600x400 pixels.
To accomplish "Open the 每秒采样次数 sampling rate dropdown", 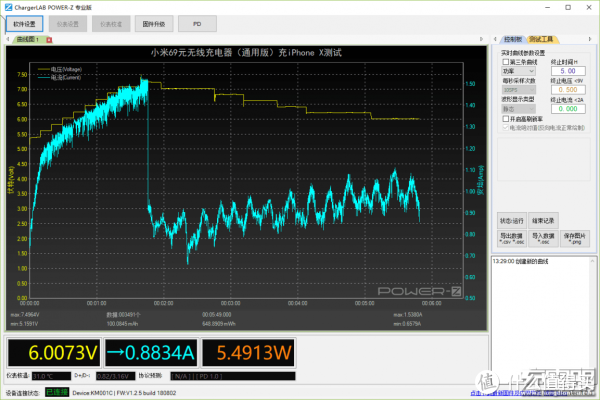I will 518,90.
